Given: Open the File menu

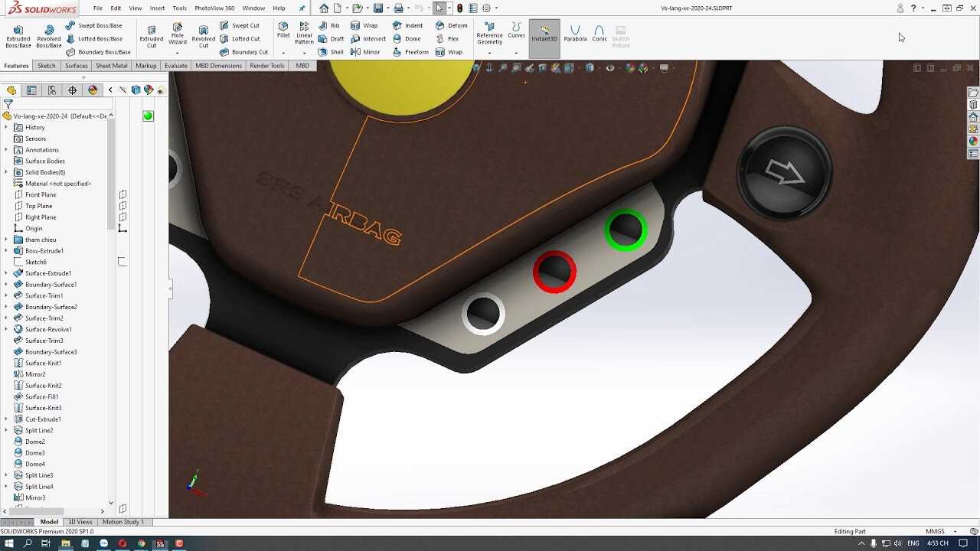Looking at the screenshot, I should point(98,8).
